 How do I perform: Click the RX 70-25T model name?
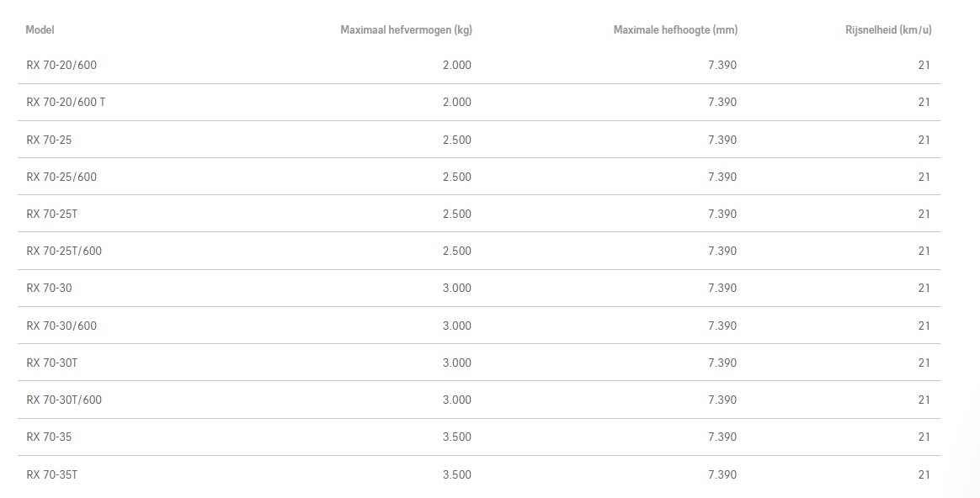coord(52,214)
